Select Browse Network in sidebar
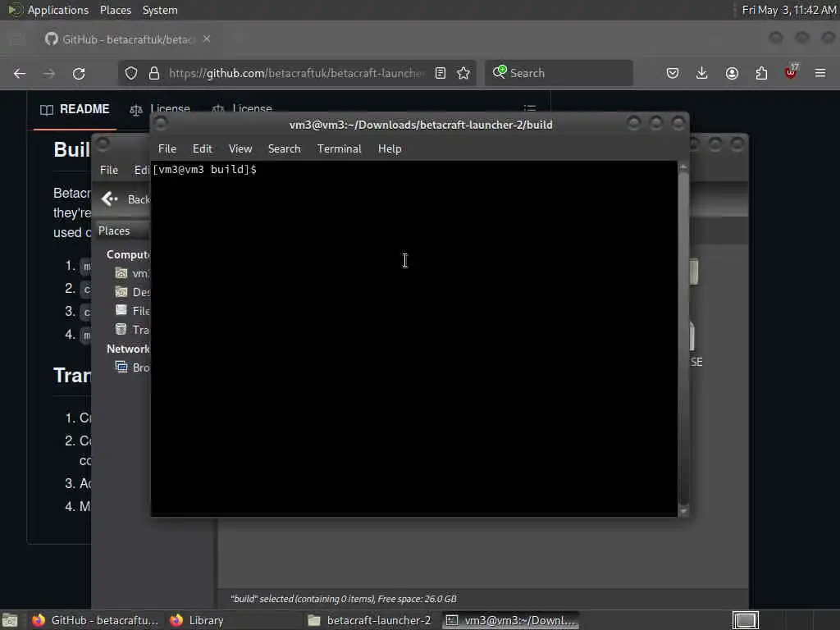The image size is (840, 630). pyautogui.click(x=132, y=367)
